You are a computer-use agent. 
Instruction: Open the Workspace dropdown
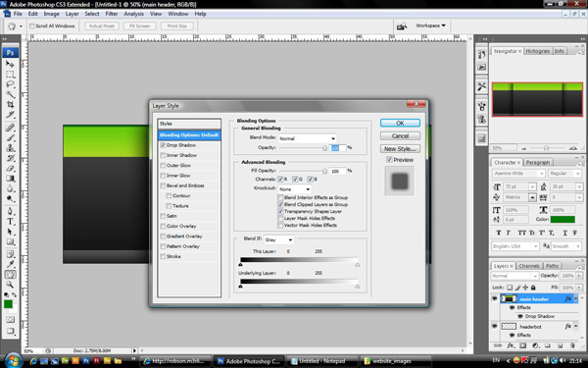(430, 26)
